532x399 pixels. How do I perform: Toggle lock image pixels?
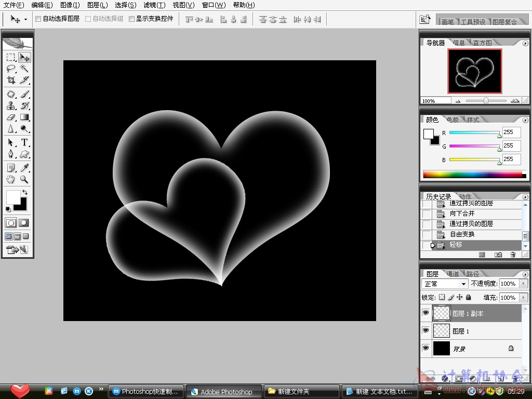tap(451, 297)
